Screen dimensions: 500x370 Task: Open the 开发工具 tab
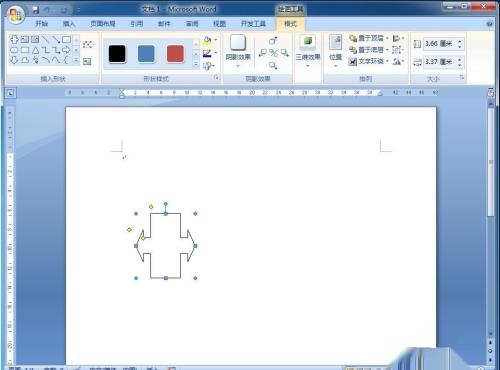(253, 24)
